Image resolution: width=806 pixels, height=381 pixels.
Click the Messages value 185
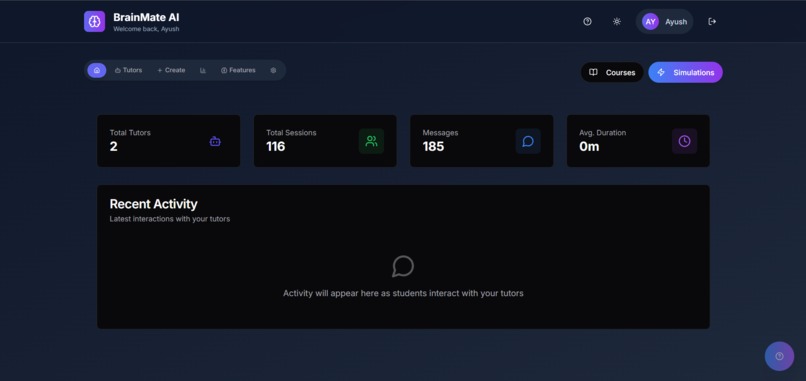pyautogui.click(x=433, y=147)
